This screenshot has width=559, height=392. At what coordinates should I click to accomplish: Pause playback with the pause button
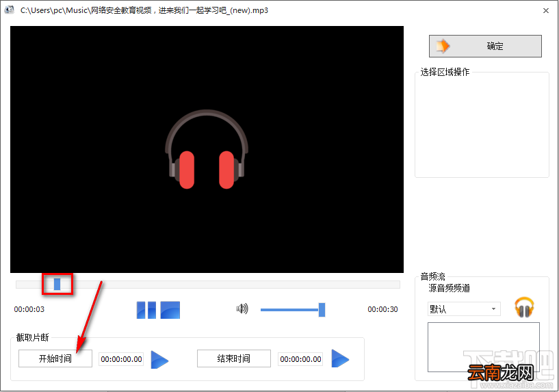[x=146, y=310]
